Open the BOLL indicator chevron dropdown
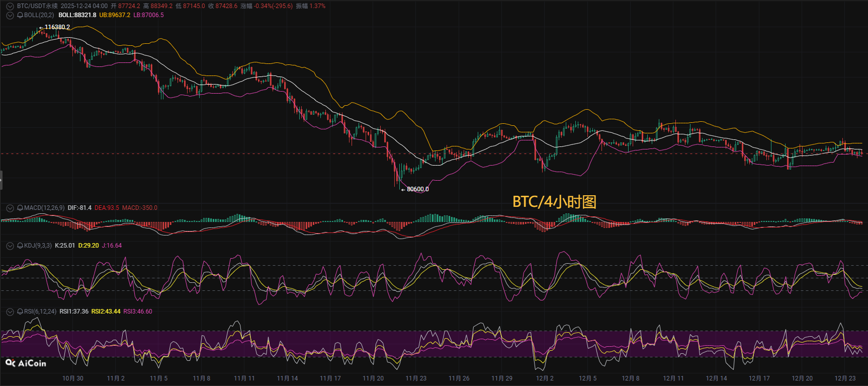The height and width of the screenshot is (386, 868). click(x=10, y=15)
